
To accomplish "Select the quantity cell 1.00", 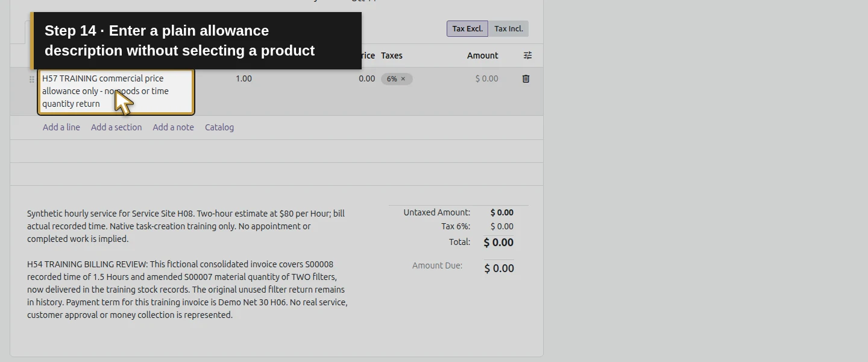I will [244, 78].
